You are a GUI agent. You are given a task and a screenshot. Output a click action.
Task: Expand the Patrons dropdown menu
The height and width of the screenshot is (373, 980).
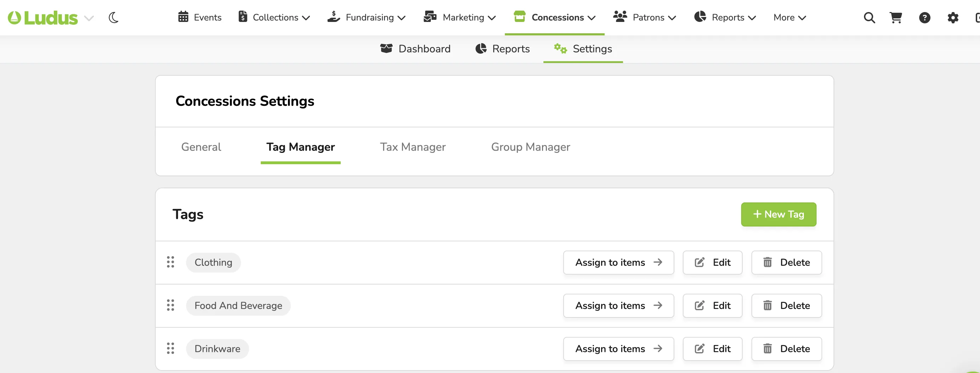tap(645, 17)
